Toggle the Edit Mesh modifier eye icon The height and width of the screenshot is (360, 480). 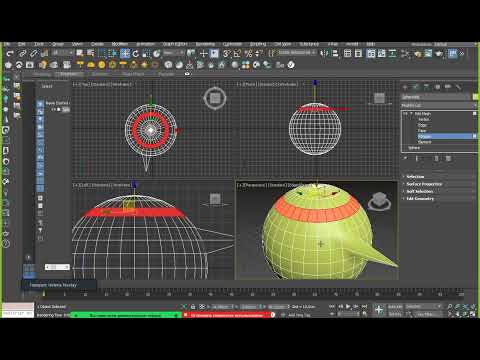click(x=406, y=114)
